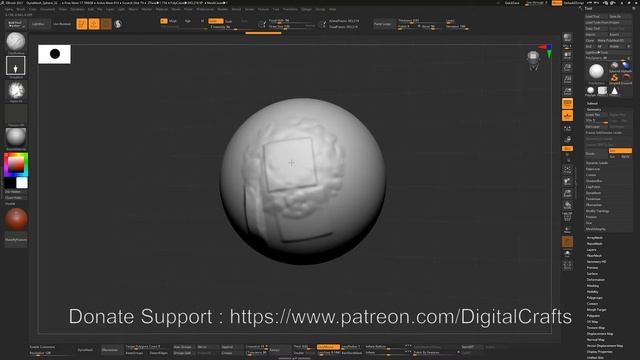This screenshot has height=360, width=640.
Task: Click the PolyF line fill icon
Action: click(x=567, y=218)
